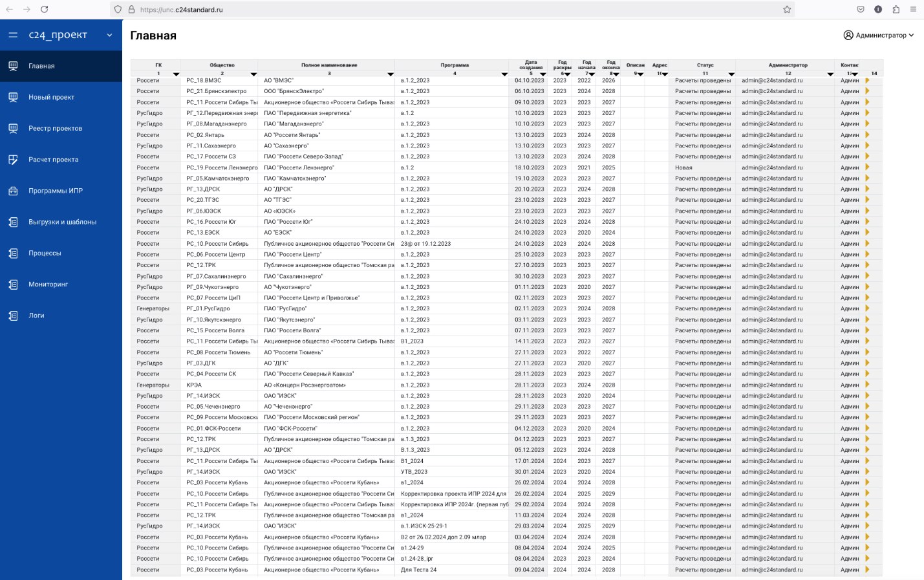The width and height of the screenshot is (924, 580).
Task: Go to Выгрузки и шаблоны
Action: click(x=62, y=222)
